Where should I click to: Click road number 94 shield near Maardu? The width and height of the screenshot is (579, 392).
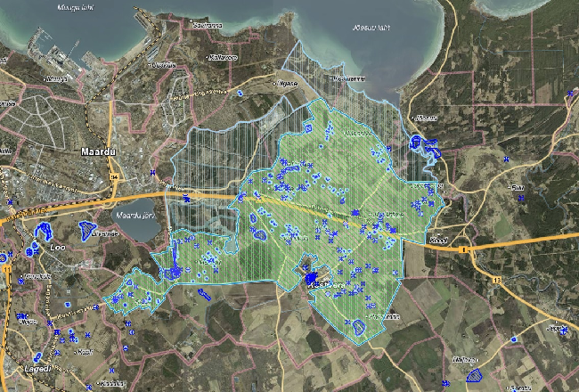coord(115,177)
